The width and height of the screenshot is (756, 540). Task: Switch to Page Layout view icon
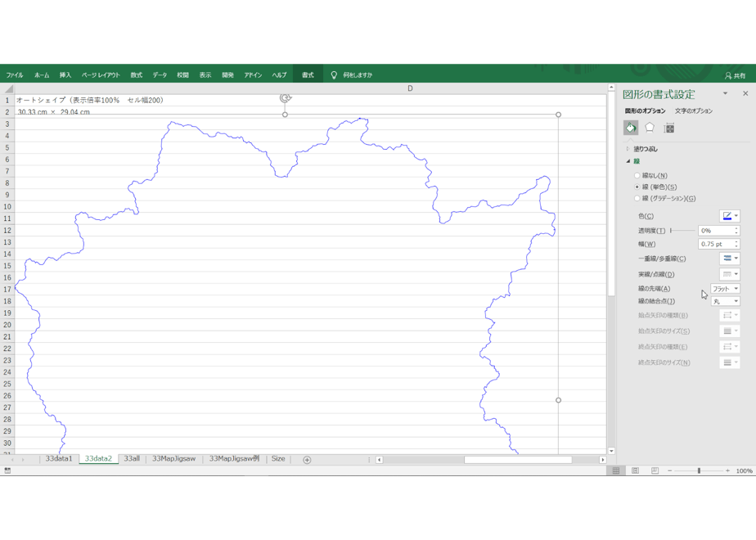[635, 470]
